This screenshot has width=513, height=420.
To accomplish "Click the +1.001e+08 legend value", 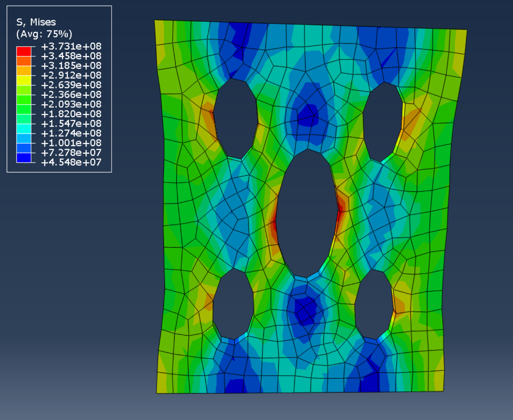I will pyautogui.click(x=71, y=143).
